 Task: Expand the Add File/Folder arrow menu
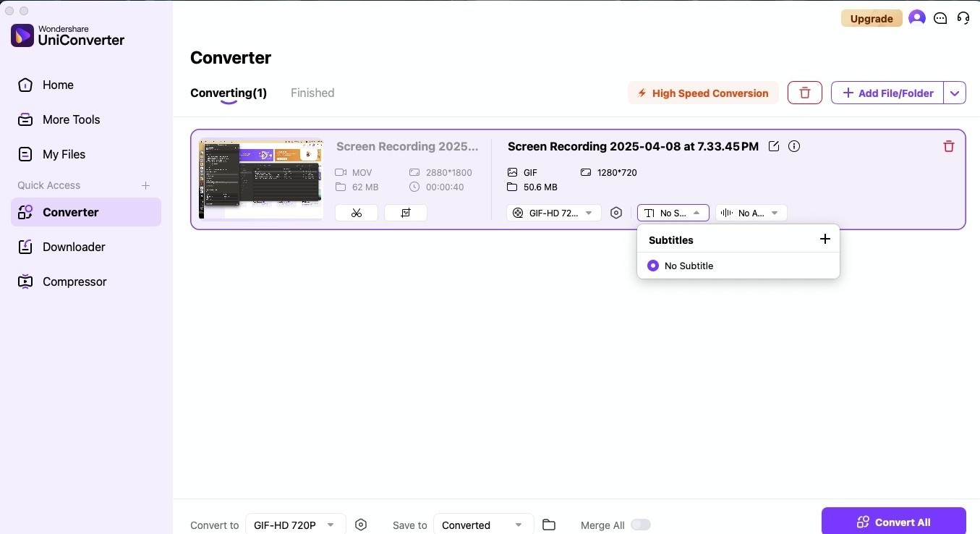click(x=955, y=93)
